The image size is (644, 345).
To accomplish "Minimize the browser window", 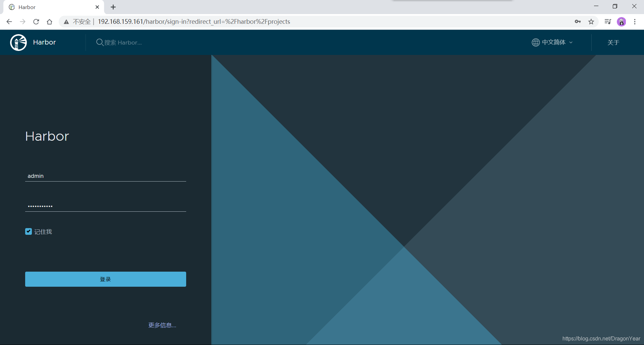I will coord(596,6).
